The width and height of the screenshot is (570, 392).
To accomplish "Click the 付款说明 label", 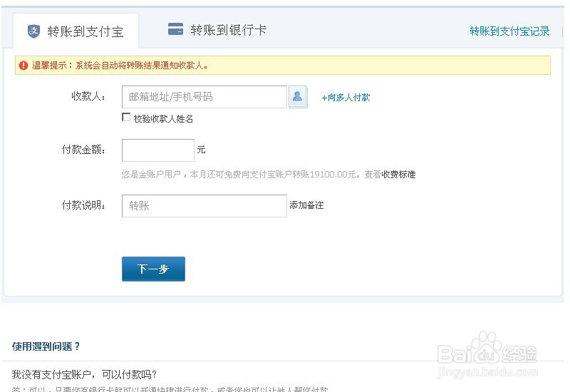I will point(83,205).
